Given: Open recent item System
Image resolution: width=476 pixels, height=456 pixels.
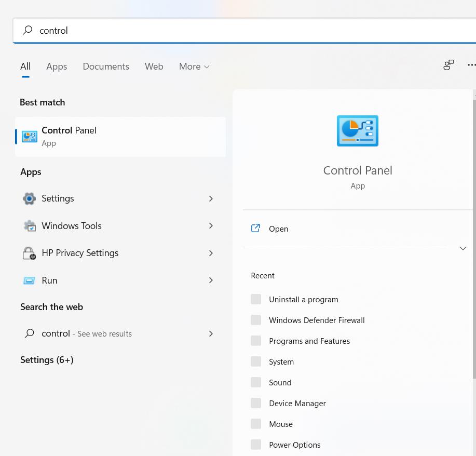Looking at the screenshot, I should (x=281, y=362).
